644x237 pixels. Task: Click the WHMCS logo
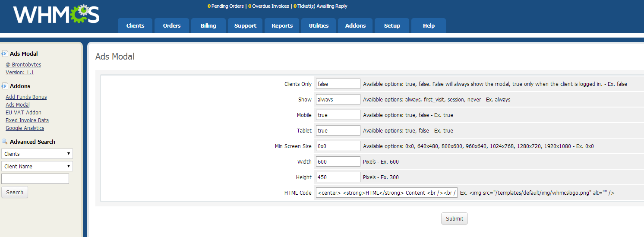coord(56,15)
